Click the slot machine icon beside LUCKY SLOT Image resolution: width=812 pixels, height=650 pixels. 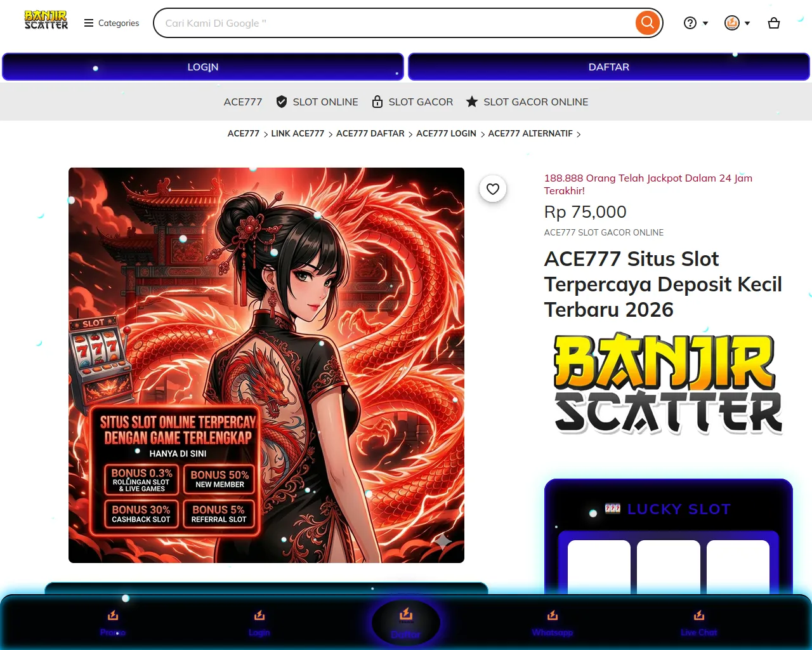[x=613, y=508]
